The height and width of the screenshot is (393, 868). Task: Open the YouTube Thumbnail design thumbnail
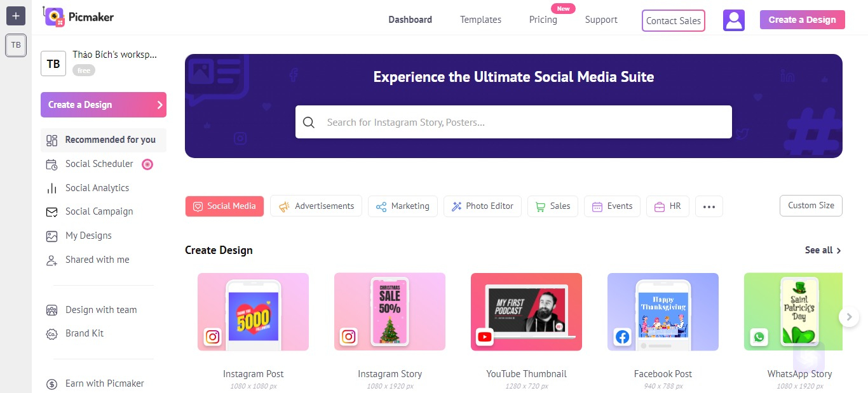(526, 312)
